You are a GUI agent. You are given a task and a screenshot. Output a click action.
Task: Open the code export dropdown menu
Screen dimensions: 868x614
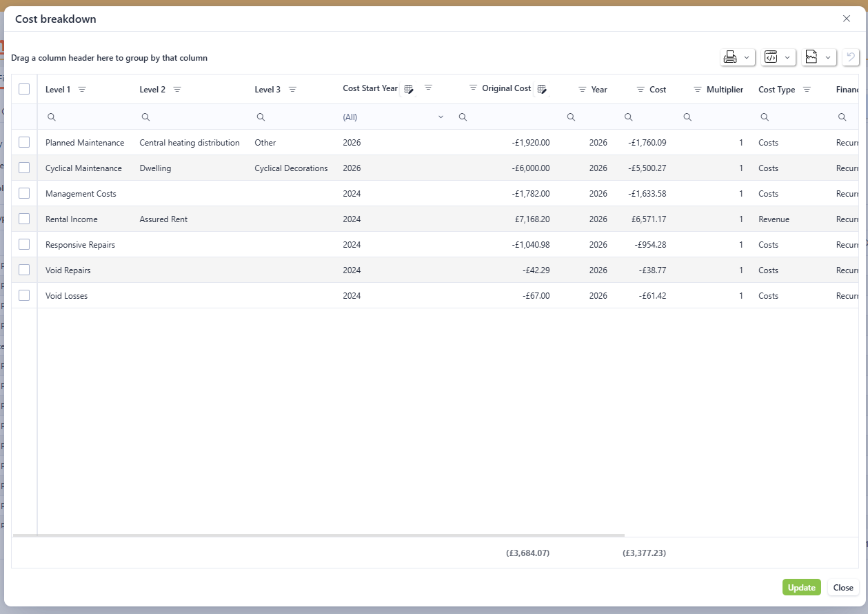pyautogui.click(x=778, y=57)
